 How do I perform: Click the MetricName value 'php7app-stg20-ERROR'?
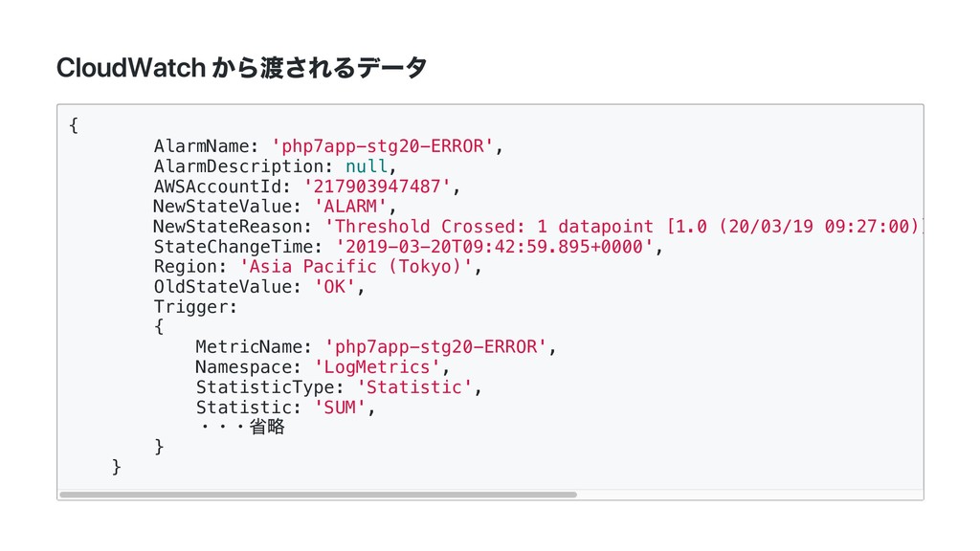[x=435, y=346]
